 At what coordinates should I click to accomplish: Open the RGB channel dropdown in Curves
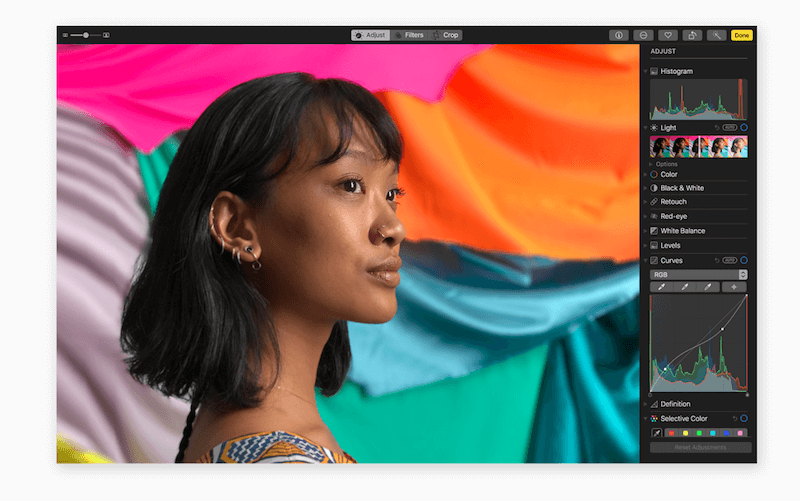[698, 274]
